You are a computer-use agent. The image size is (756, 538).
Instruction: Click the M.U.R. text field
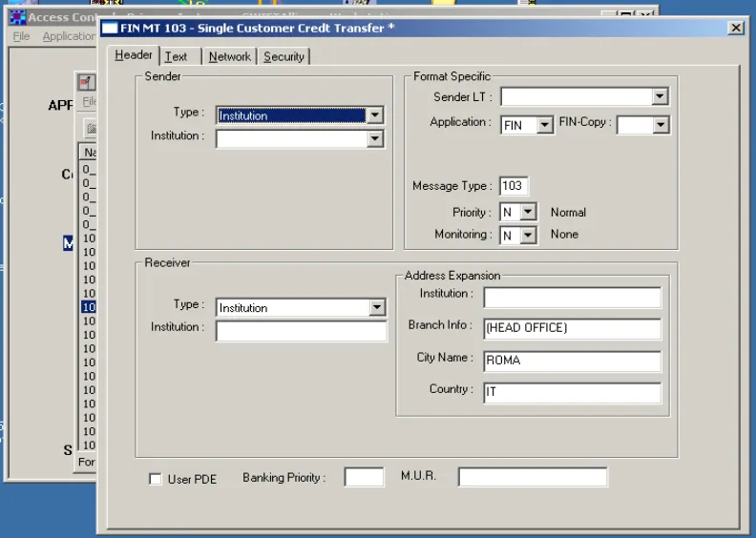pyautogui.click(x=532, y=477)
